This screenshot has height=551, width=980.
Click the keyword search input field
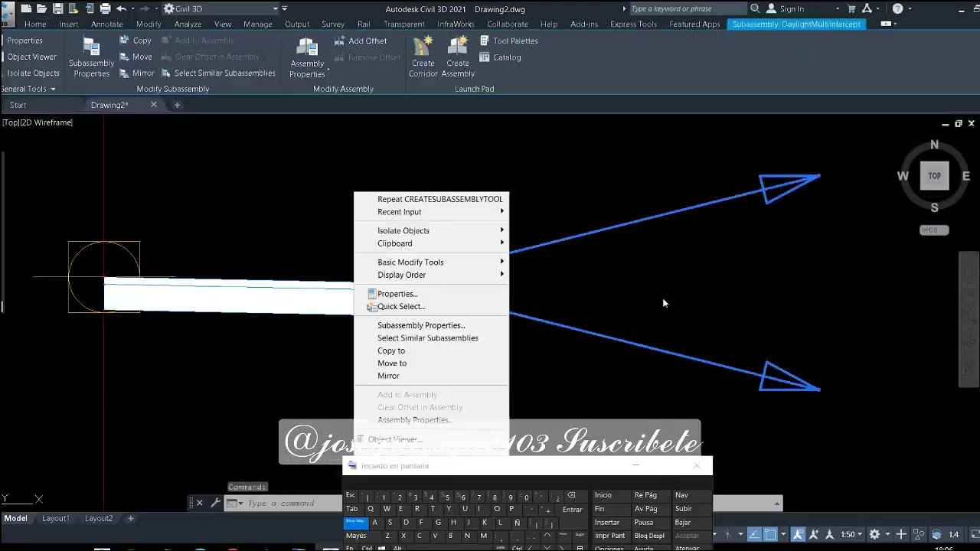click(687, 8)
